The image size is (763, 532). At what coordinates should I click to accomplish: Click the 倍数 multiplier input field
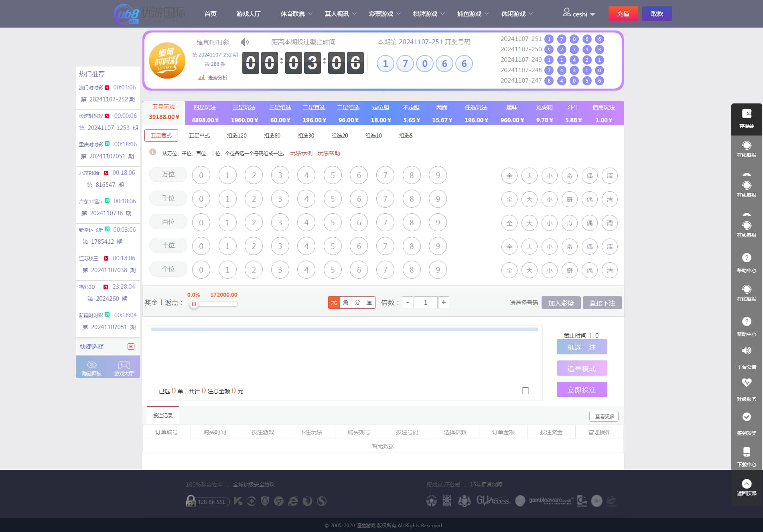pyautogui.click(x=425, y=302)
